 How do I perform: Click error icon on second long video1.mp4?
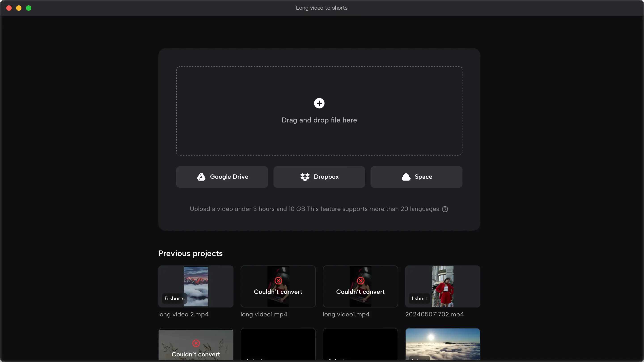click(360, 281)
